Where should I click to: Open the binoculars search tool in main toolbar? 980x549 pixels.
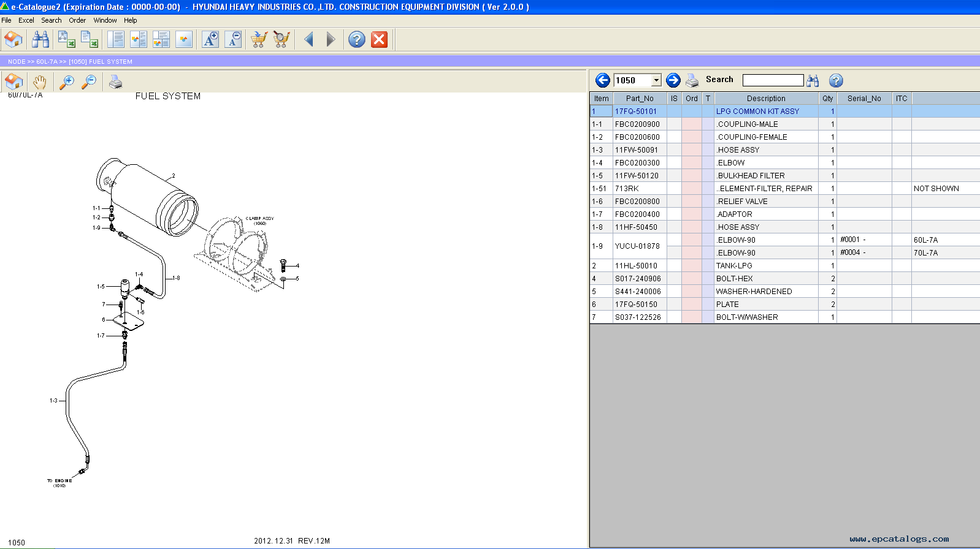40,40
